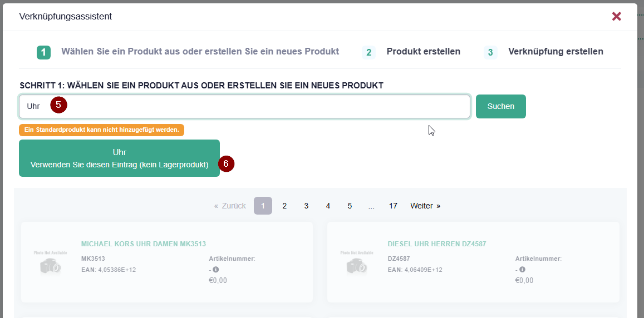This screenshot has height=318, width=644.
Task: Go to pagination page 3
Action: click(x=306, y=206)
